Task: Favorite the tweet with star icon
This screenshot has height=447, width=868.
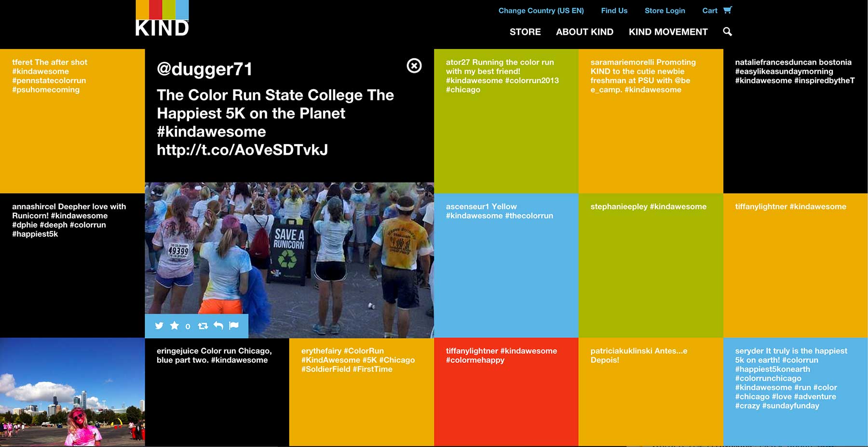Action: [x=175, y=326]
